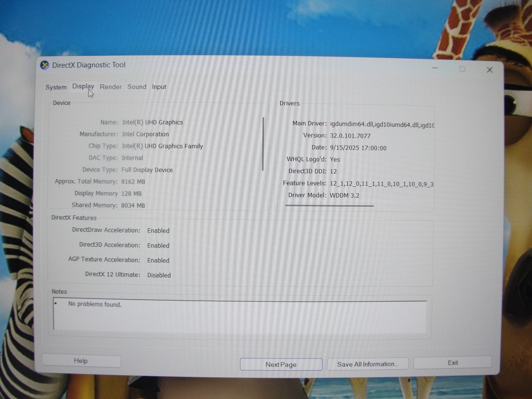This screenshot has height=399, width=532.
Task: Switch to the System tab
Action: 56,87
